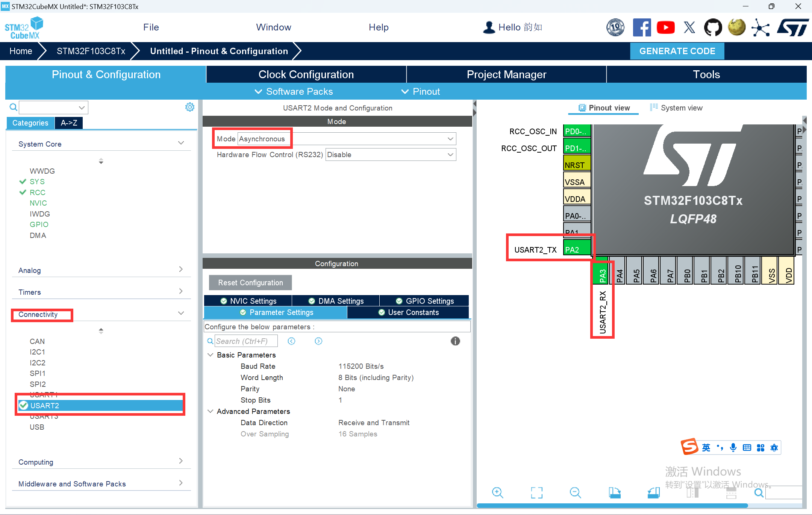The image size is (812, 515).
Task: Rotate the chip counter-clockwise
Action: pos(654,492)
